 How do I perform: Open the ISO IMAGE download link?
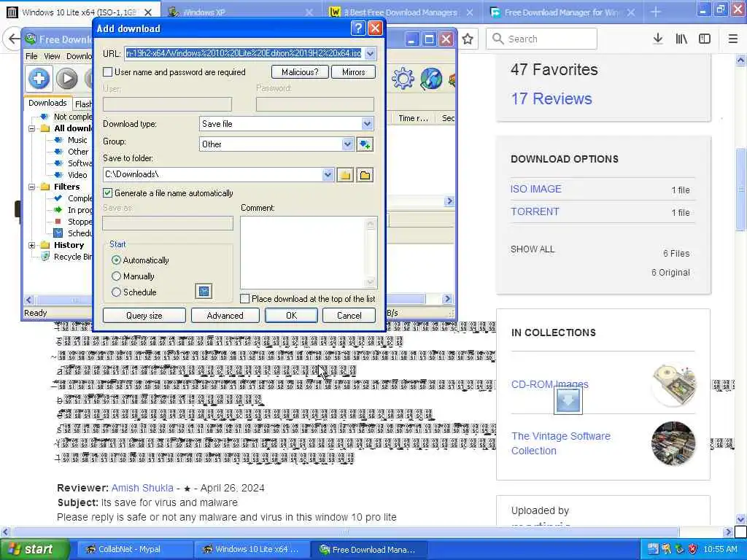click(536, 189)
